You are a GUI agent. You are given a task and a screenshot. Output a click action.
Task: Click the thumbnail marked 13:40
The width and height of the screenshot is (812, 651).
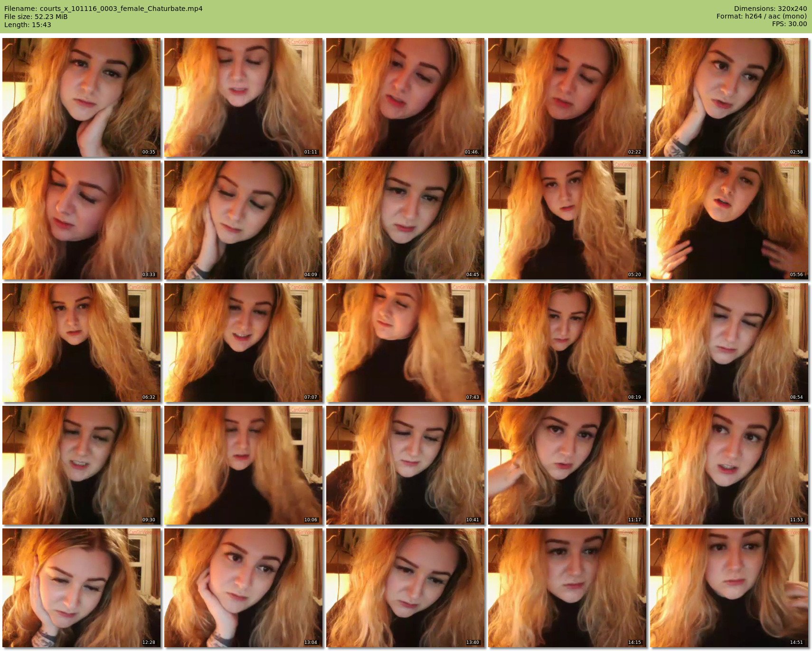406,588
